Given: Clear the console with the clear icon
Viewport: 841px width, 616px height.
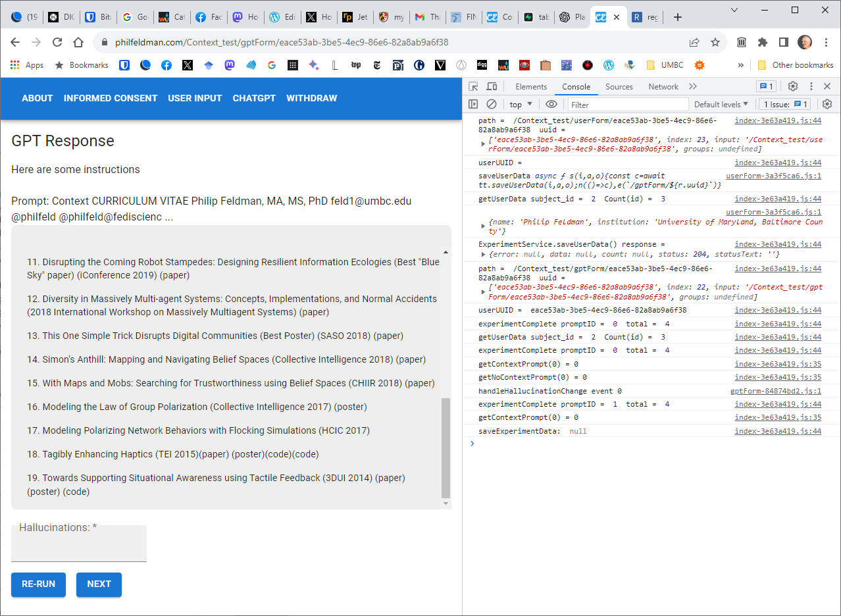Looking at the screenshot, I should 492,104.
